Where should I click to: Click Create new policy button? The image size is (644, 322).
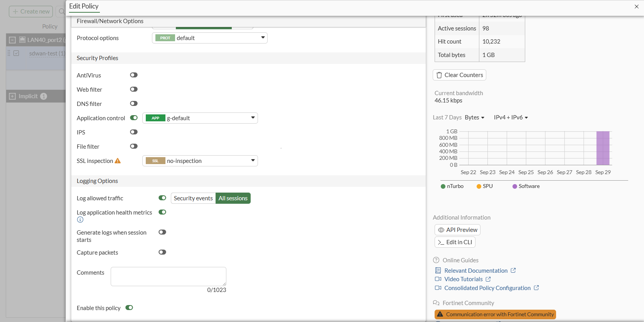point(31,12)
